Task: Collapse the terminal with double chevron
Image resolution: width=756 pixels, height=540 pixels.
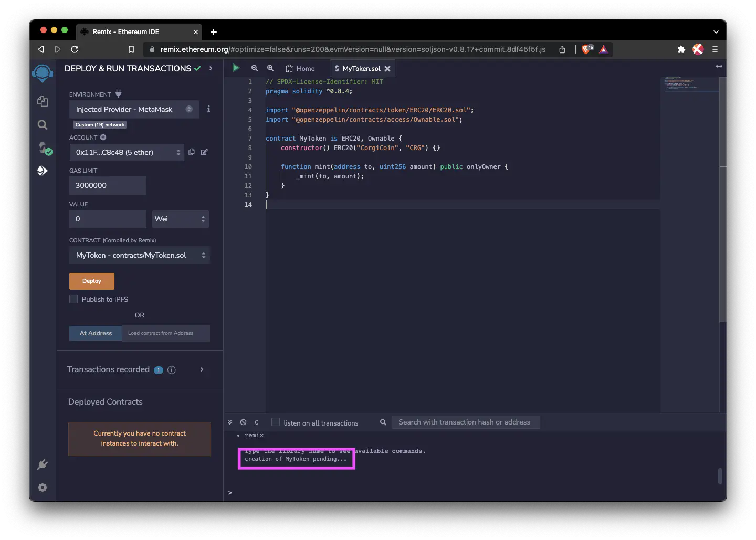Action: point(230,422)
